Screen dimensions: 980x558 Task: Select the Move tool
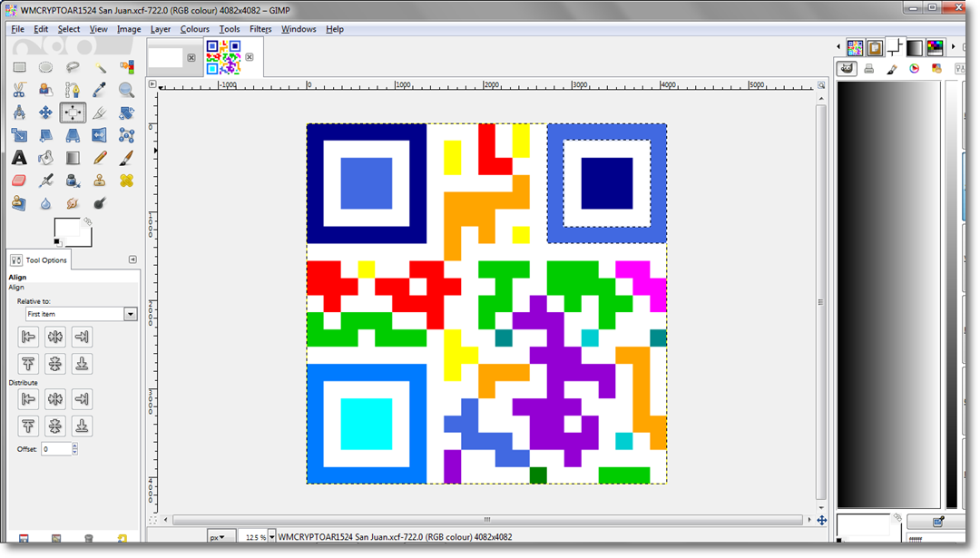[x=45, y=113]
